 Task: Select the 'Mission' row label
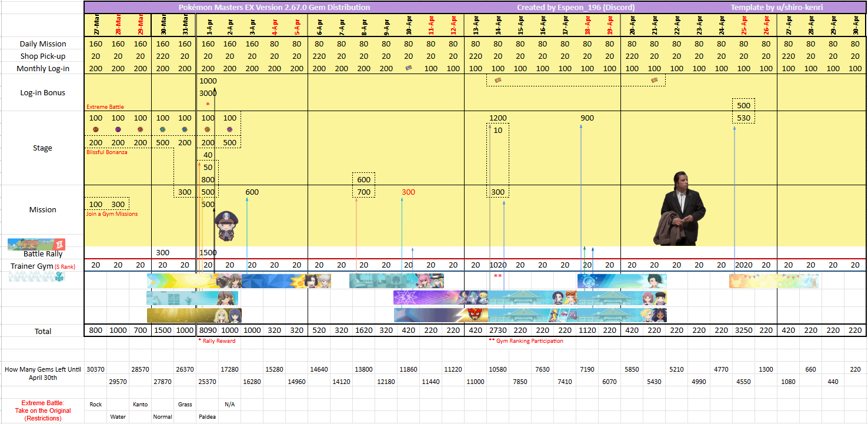pos(43,210)
